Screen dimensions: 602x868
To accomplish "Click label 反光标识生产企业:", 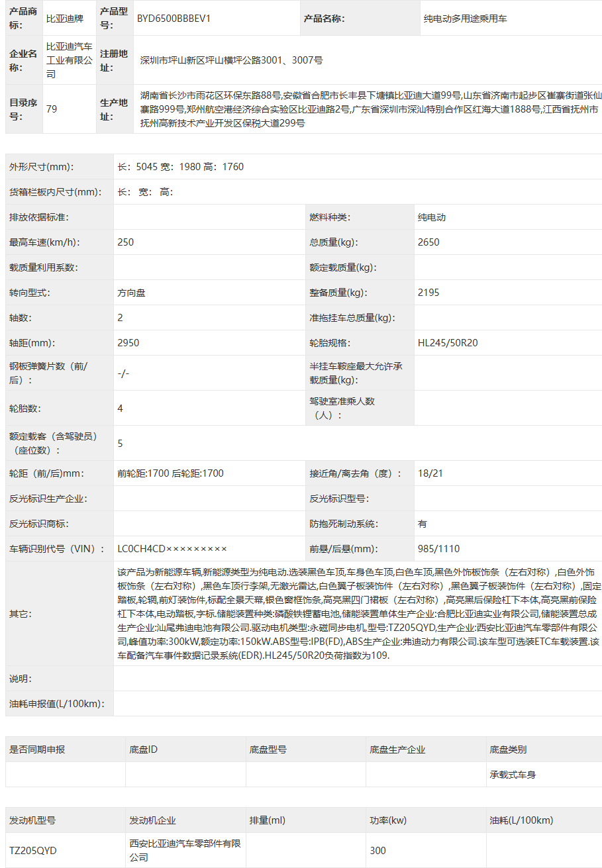I will (48, 499).
